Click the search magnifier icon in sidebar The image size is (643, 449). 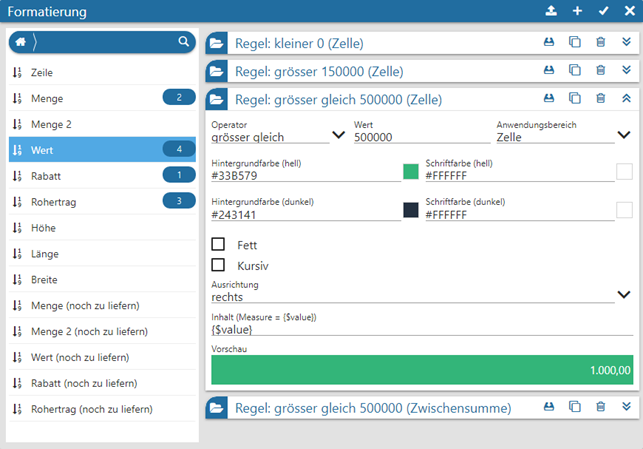tap(183, 42)
